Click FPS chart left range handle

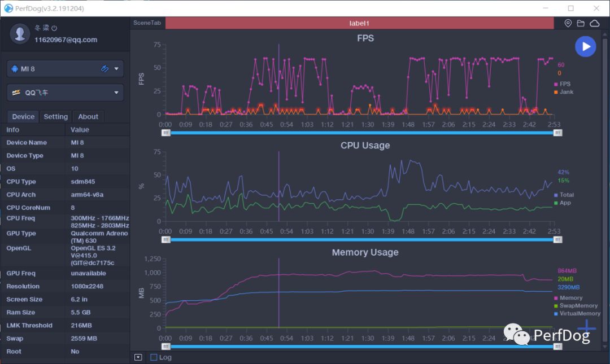tap(165, 133)
